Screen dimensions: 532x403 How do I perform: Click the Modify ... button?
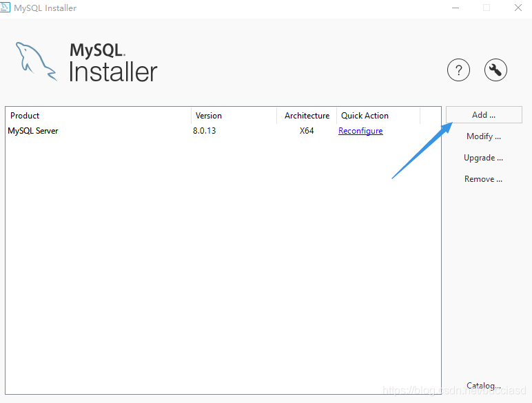(x=484, y=136)
